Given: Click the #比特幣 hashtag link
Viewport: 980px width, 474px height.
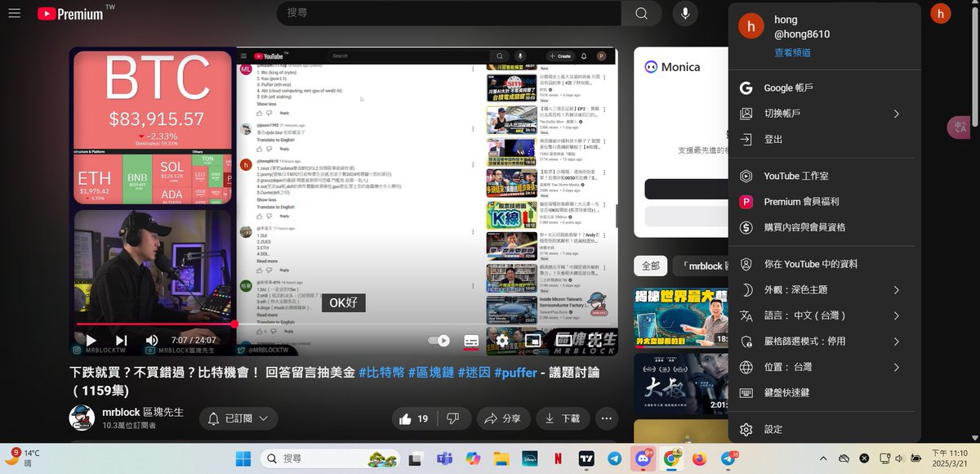Looking at the screenshot, I should [381, 372].
